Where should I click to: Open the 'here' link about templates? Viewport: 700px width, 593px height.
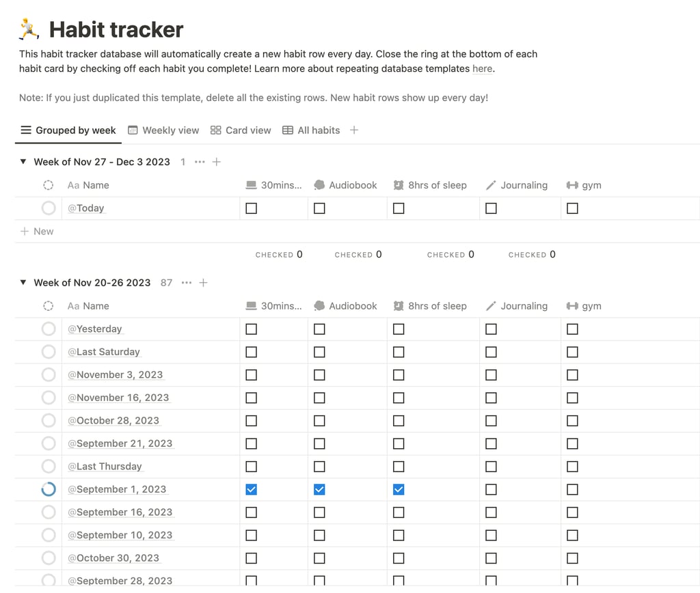(x=482, y=69)
